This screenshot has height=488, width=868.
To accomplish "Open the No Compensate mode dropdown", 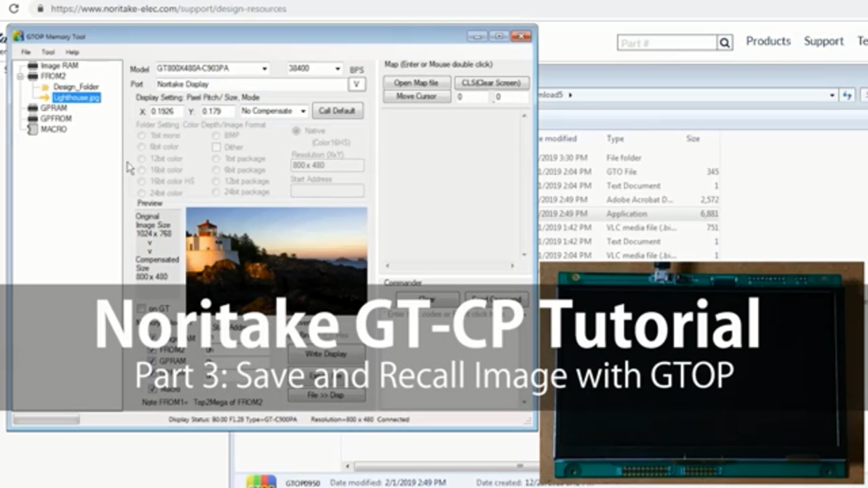I will [x=302, y=110].
